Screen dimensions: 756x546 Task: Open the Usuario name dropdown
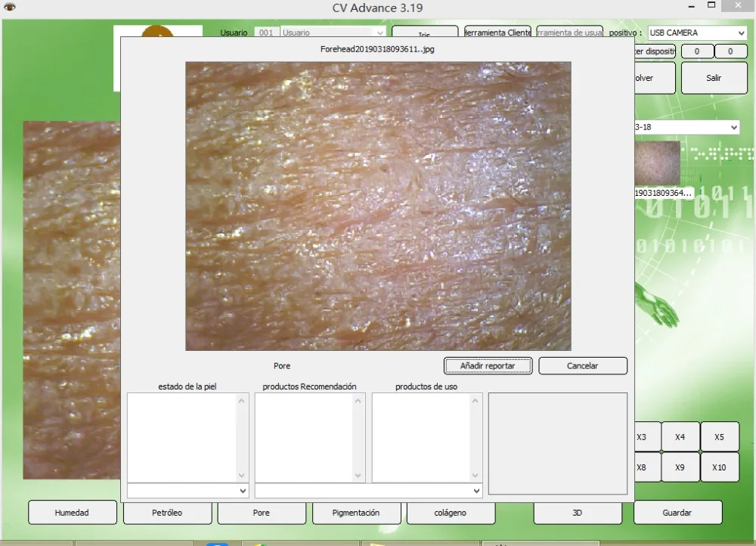tap(333, 33)
